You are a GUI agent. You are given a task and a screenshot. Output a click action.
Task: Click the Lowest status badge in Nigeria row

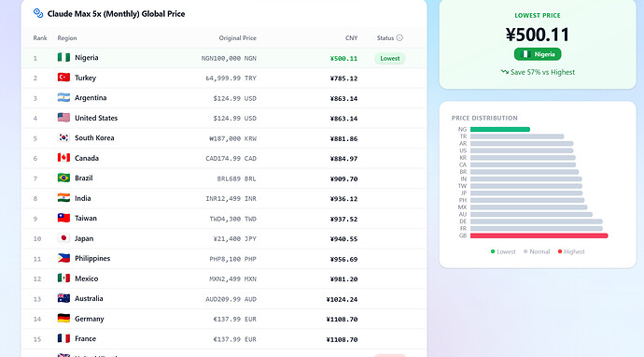pos(390,58)
